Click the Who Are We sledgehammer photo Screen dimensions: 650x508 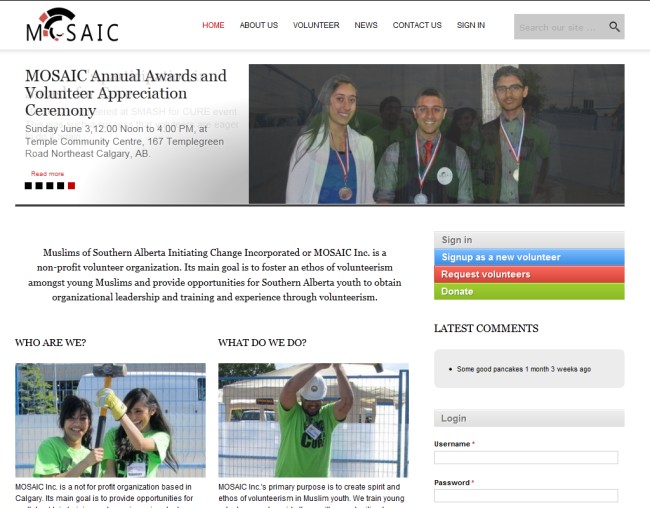click(110, 420)
